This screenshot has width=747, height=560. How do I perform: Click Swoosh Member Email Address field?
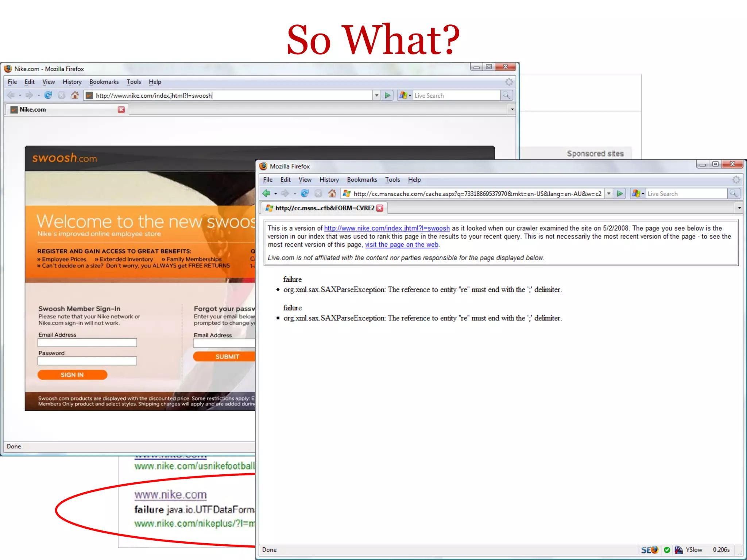pos(87,343)
